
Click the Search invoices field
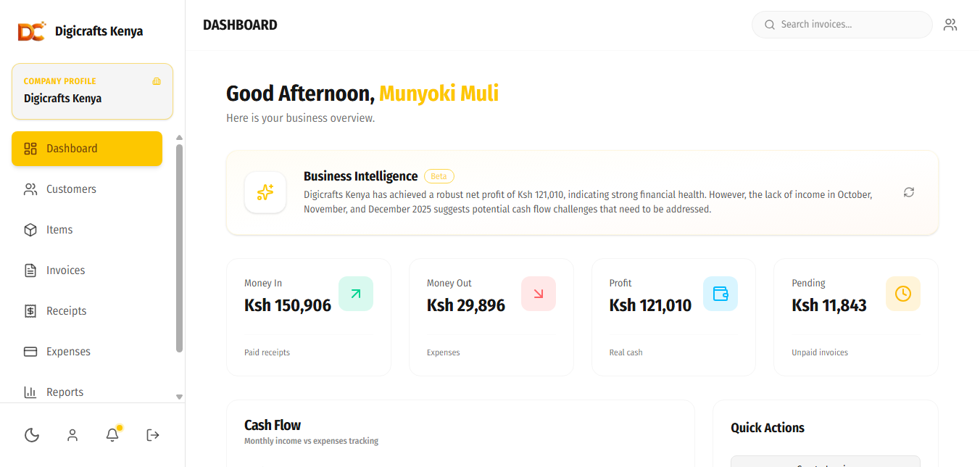tap(842, 25)
